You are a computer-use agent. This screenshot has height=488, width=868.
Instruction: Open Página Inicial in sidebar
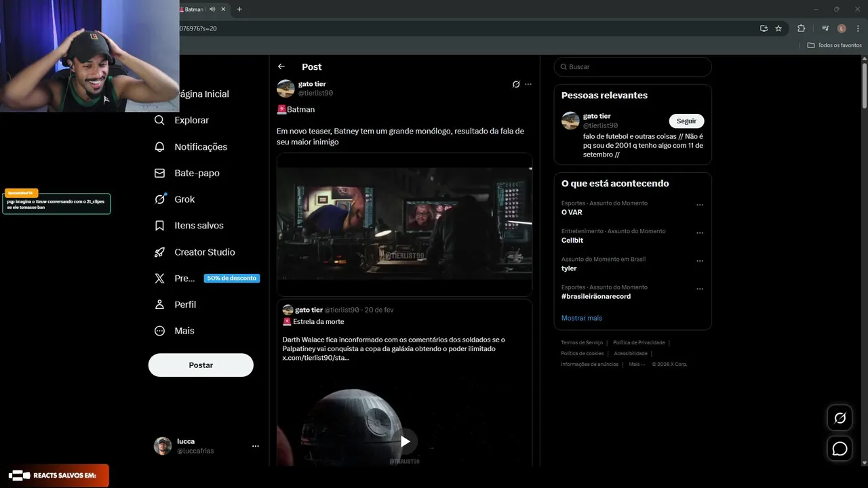click(203, 94)
